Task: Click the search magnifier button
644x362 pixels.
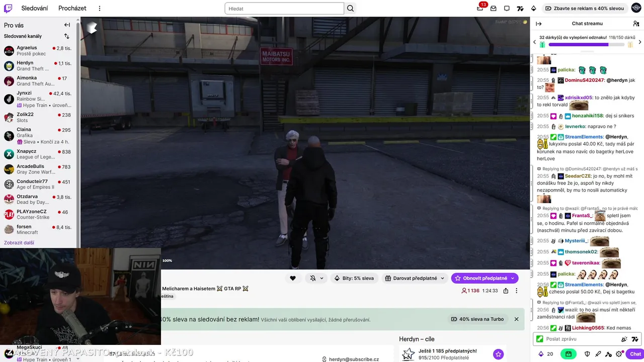Action: click(351, 9)
